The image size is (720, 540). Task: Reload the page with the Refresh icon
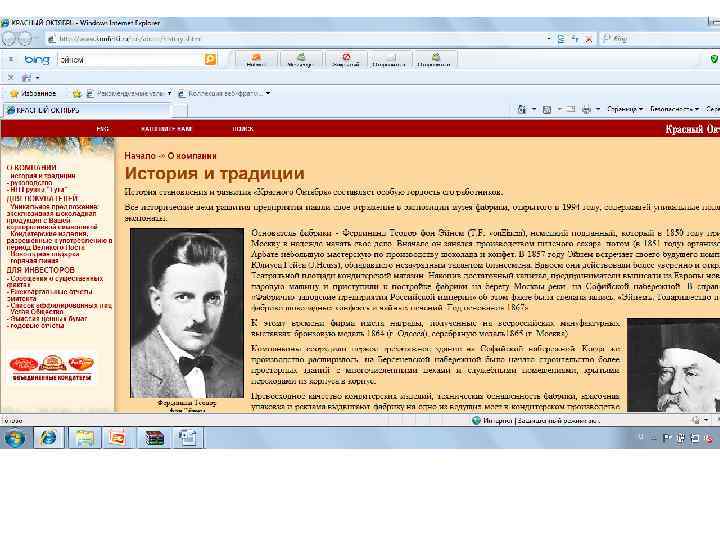[575, 39]
